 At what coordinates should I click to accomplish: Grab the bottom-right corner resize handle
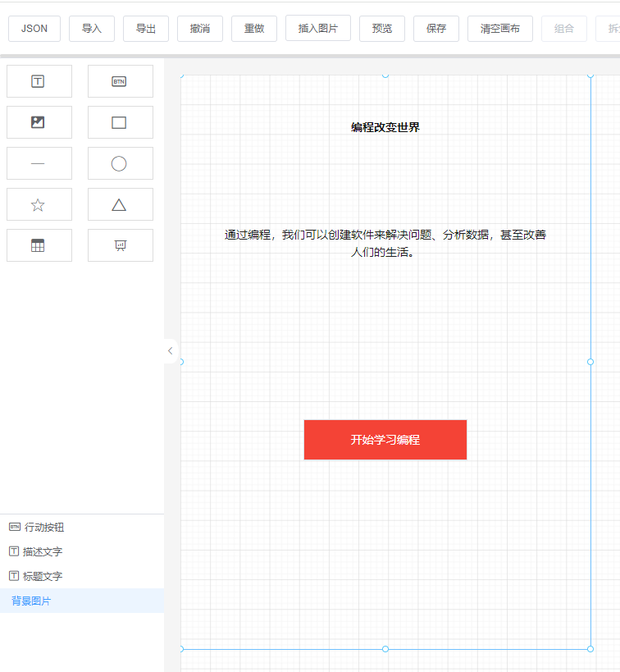pos(590,649)
